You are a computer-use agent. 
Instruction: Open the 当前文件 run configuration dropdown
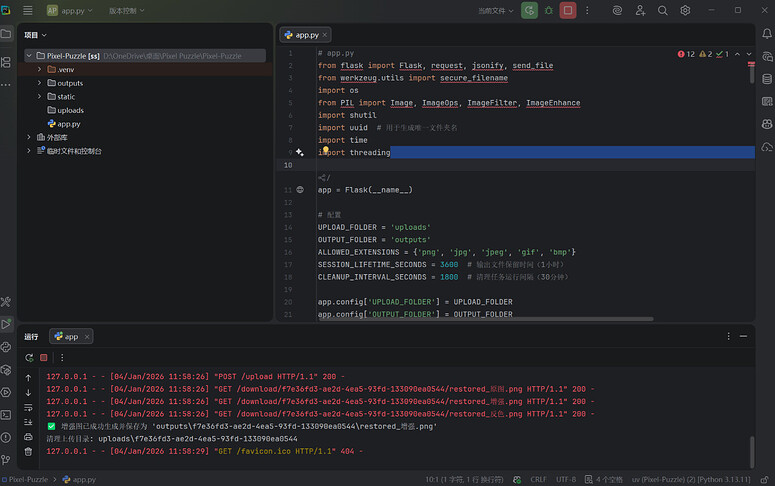[x=494, y=10]
